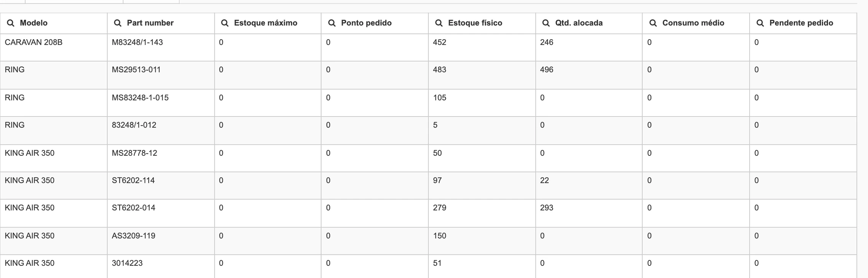Image resolution: width=868 pixels, height=278 pixels.
Task: Click the Part number column header text
Action: coord(150,23)
